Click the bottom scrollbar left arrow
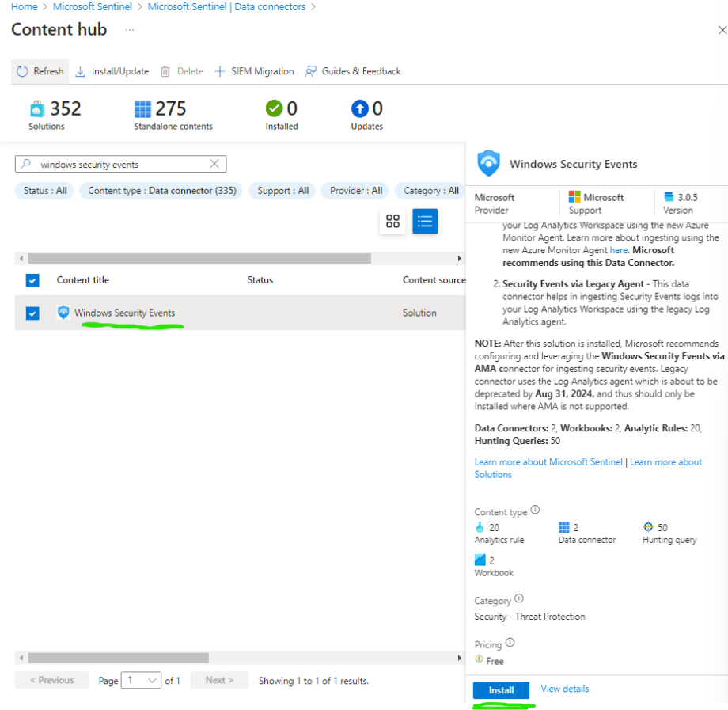The height and width of the screenshot is (710, 728). click(x=21, y=658)
